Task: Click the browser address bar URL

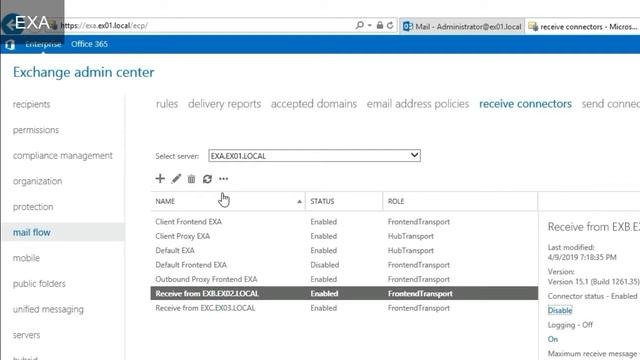Action: click(x=104, y=25)
